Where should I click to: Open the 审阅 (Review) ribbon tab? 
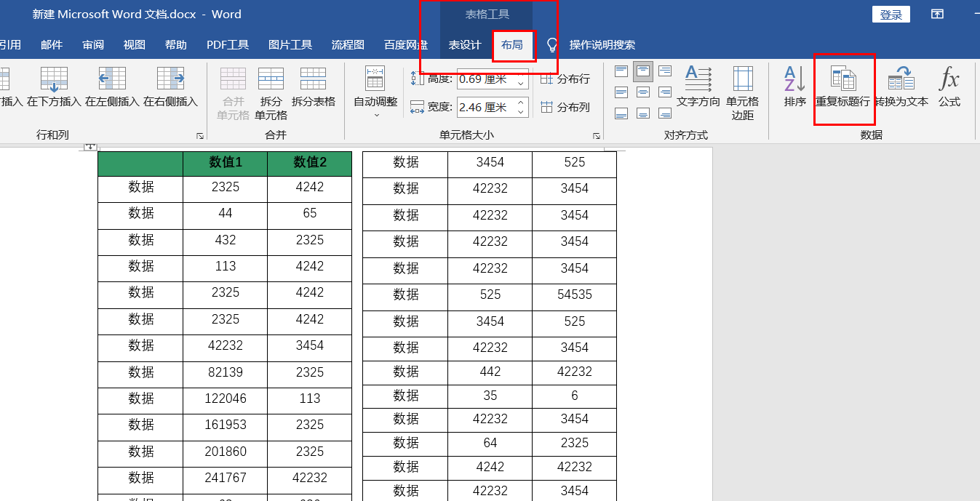click(x=92, y=44)
